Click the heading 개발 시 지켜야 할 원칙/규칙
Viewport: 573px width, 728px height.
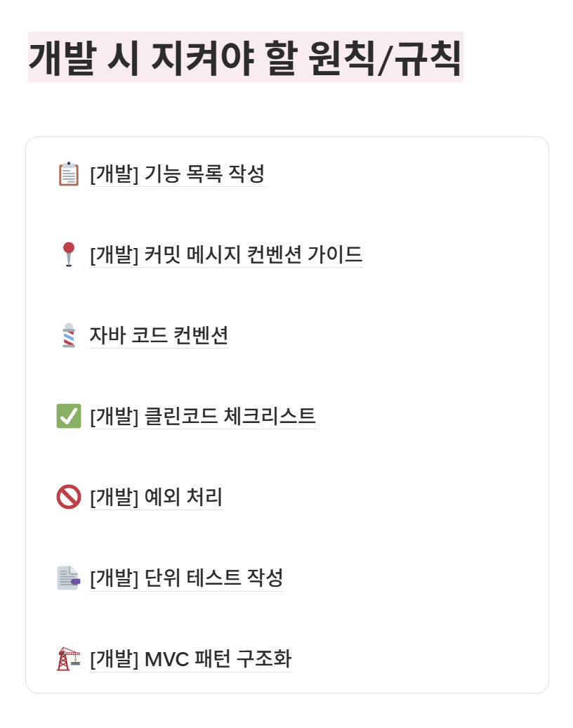click(x=246, y=57)
